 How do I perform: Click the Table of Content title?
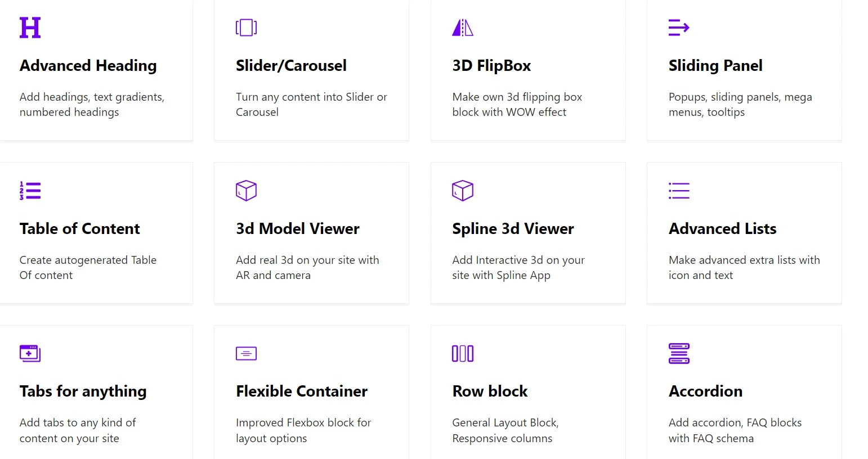[x=80, y=229]
